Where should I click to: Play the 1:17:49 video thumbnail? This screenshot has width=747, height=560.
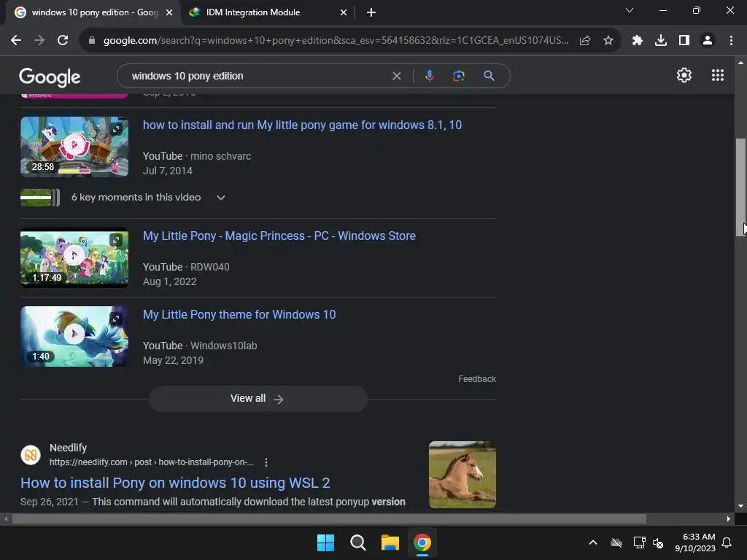pos(74,257)
